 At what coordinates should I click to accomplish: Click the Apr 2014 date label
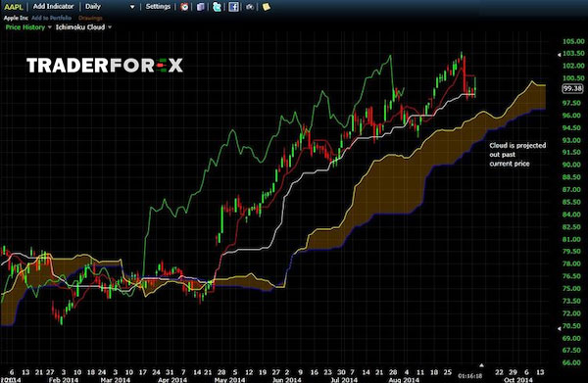[172, 380]
